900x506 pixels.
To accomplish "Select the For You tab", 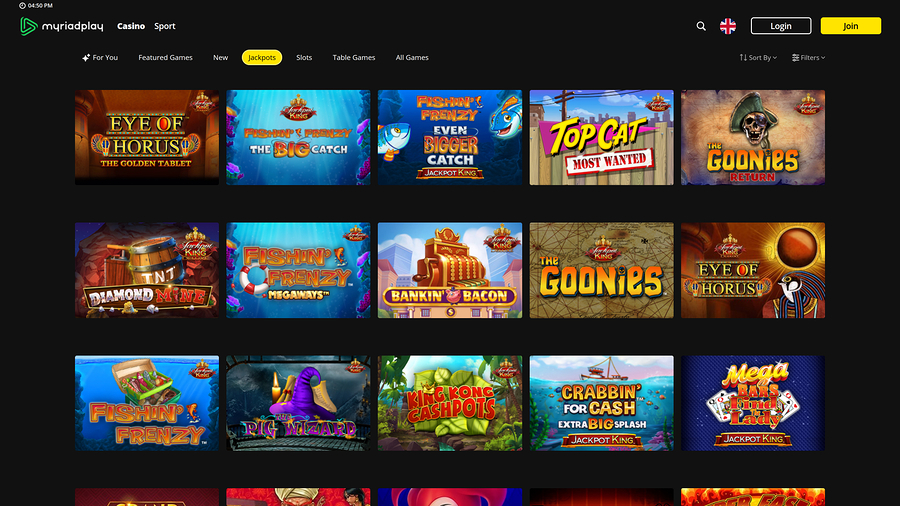I will tap(100, 57).
